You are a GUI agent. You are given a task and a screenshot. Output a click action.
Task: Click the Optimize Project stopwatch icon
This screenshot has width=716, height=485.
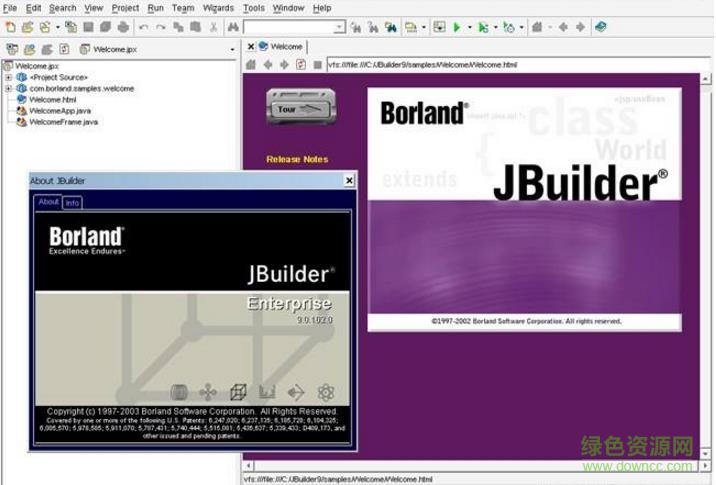tap(509, 27)
